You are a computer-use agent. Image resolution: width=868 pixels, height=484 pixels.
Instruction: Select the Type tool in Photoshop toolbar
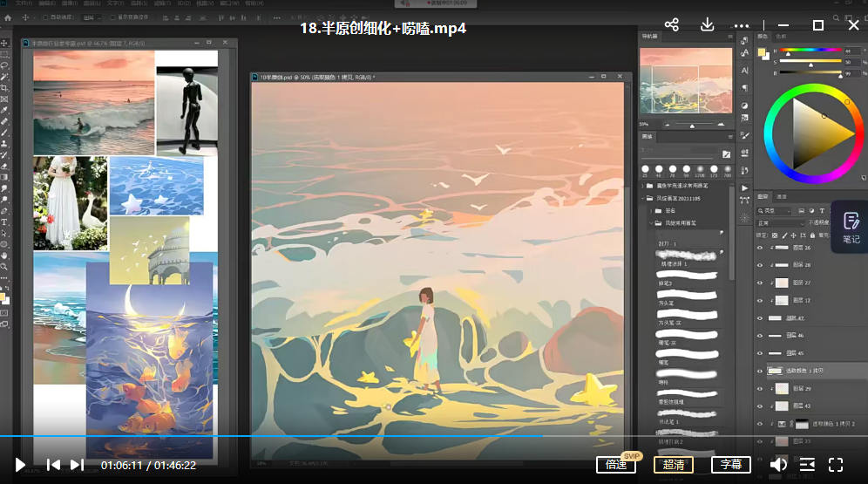click(4, 222)
